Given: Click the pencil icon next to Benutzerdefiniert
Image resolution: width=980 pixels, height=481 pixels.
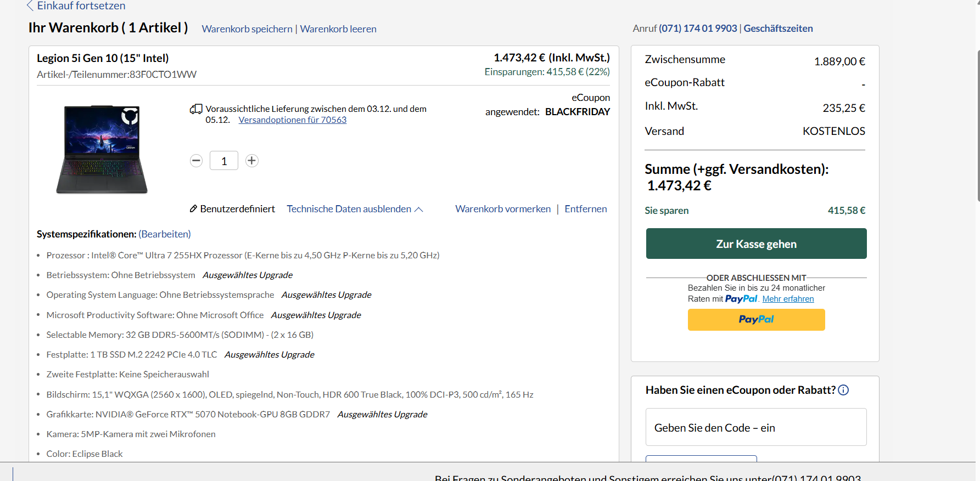Looking at the screenshot, I should 193,209.
